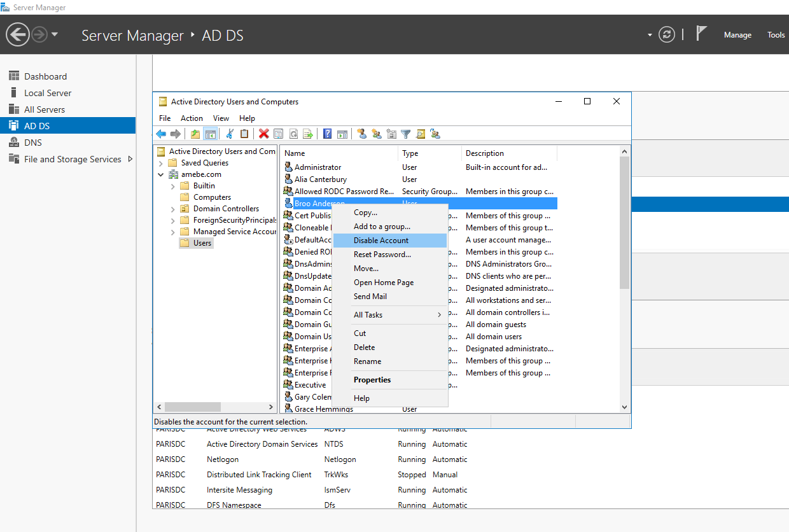
Task: Click scroll down arrow of user list
Action: tap(624, 407)
